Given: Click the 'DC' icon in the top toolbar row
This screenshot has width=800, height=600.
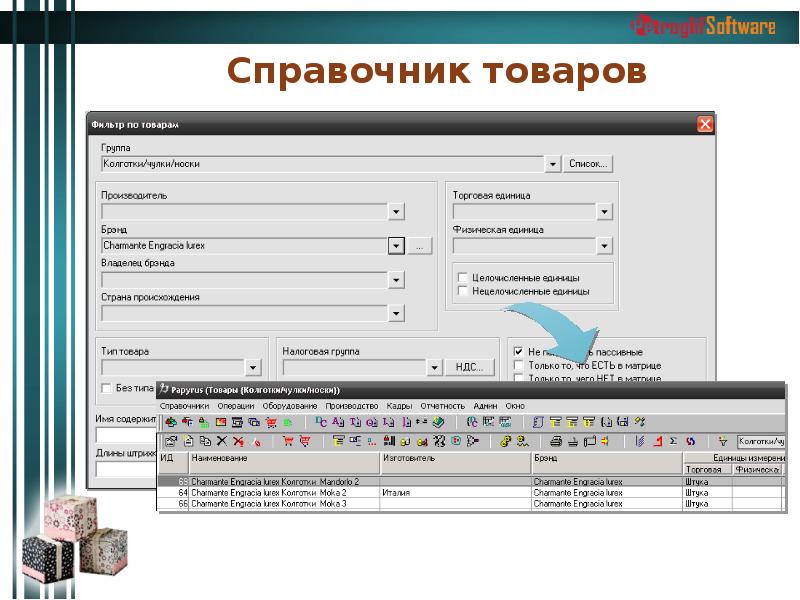Looking at the screenshot, I should coord(321,423).
